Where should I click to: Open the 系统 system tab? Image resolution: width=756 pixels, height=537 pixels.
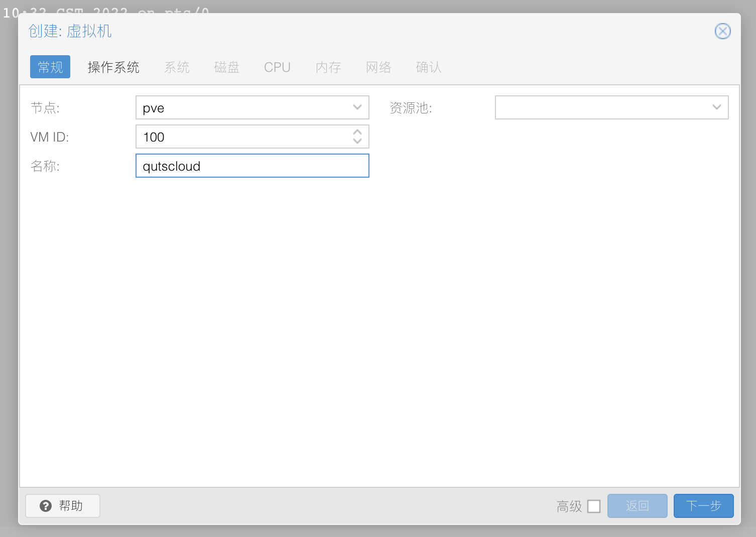coord(177,67)
